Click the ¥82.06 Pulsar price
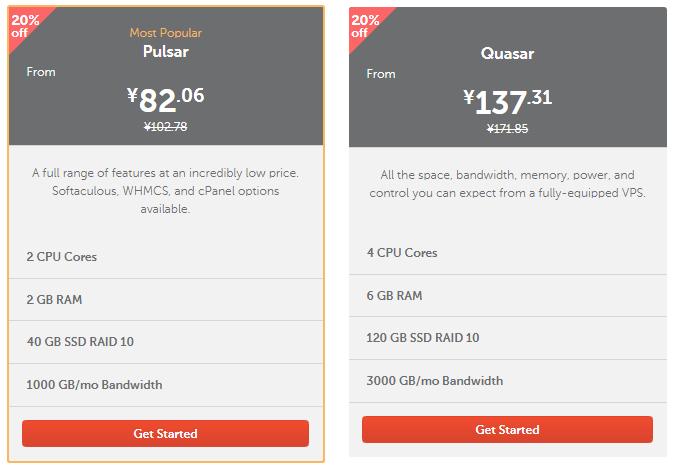 point(165,100)
